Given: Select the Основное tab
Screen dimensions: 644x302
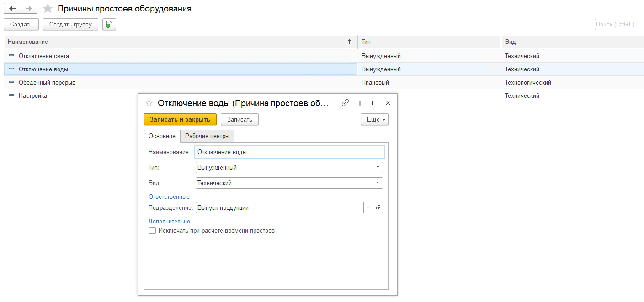Looking at the screenshot, I should (162, 136).
